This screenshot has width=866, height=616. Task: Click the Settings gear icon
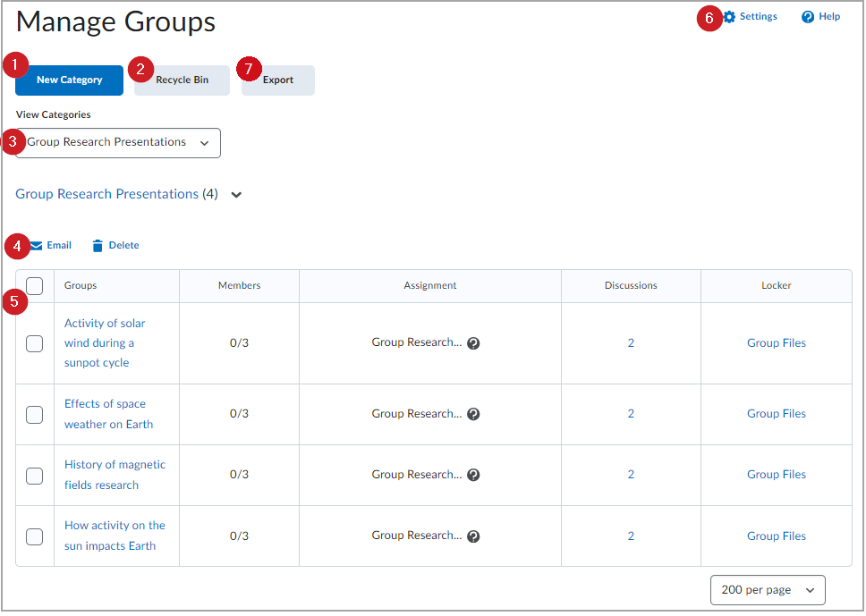pos(730,17)
